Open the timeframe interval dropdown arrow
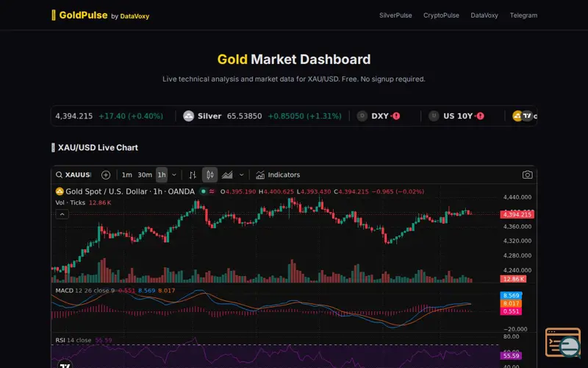This screenshot has width=588, height=368. (174, 175)
